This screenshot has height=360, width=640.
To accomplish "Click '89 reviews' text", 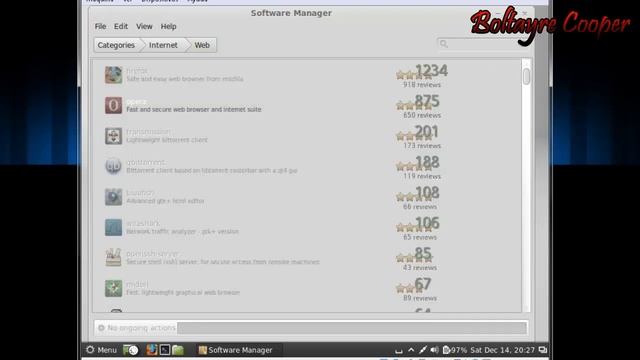I will [420, 298].
